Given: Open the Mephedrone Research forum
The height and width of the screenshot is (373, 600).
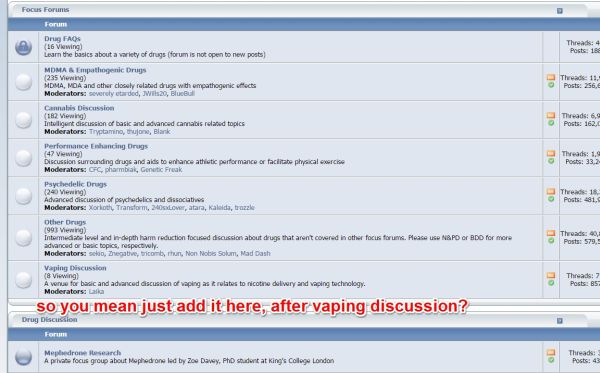Looking at the screenshot, I should point(82,353).
